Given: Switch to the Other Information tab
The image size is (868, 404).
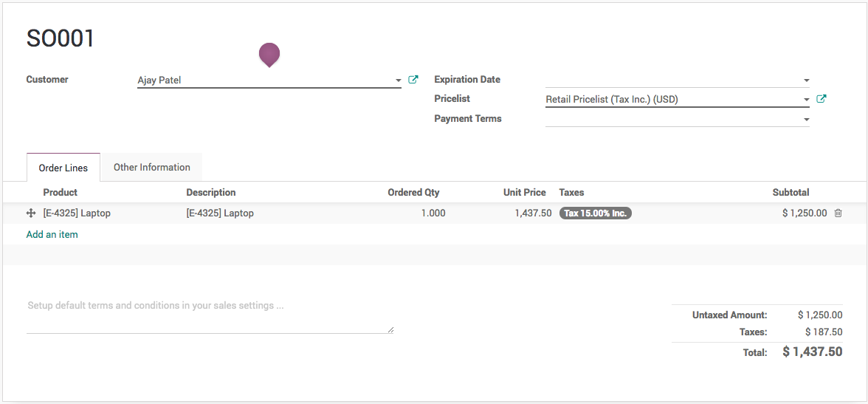Looking at the screenshot, I should [152, 168].
